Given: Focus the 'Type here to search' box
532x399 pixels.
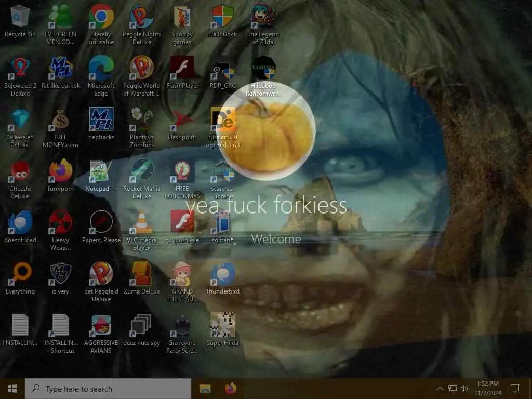Looking at the screenshot, I should [108, 389].
